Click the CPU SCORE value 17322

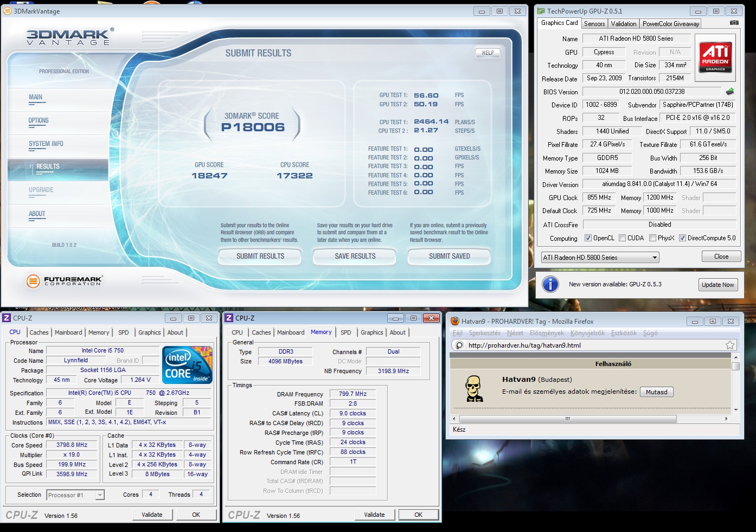(x=294, y=176)
